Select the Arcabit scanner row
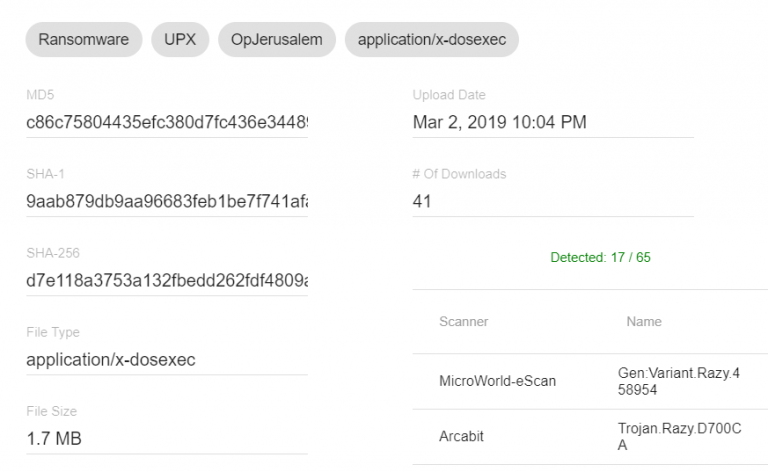 click(461, 437)
